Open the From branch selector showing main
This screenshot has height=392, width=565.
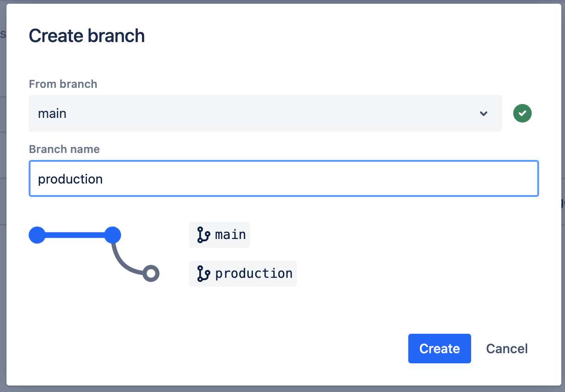(265, 113)
